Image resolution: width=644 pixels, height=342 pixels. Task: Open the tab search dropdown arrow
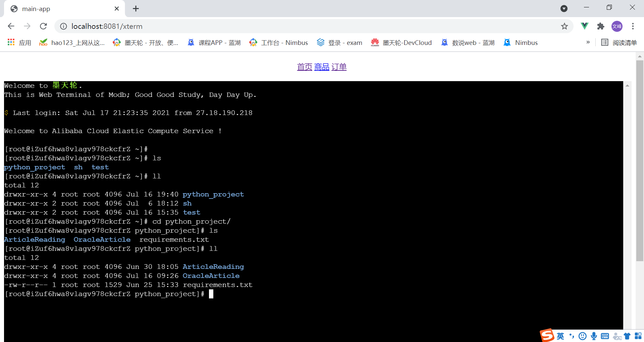click(564, 9)
